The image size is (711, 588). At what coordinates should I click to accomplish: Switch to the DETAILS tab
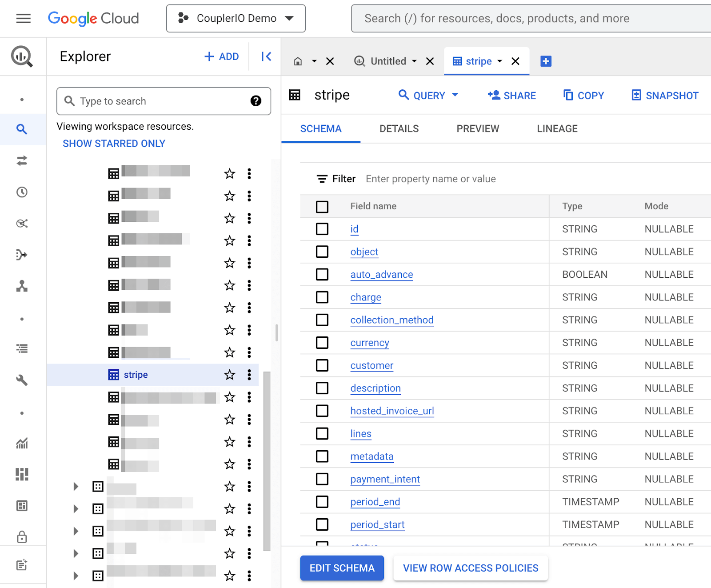(399, 128)
